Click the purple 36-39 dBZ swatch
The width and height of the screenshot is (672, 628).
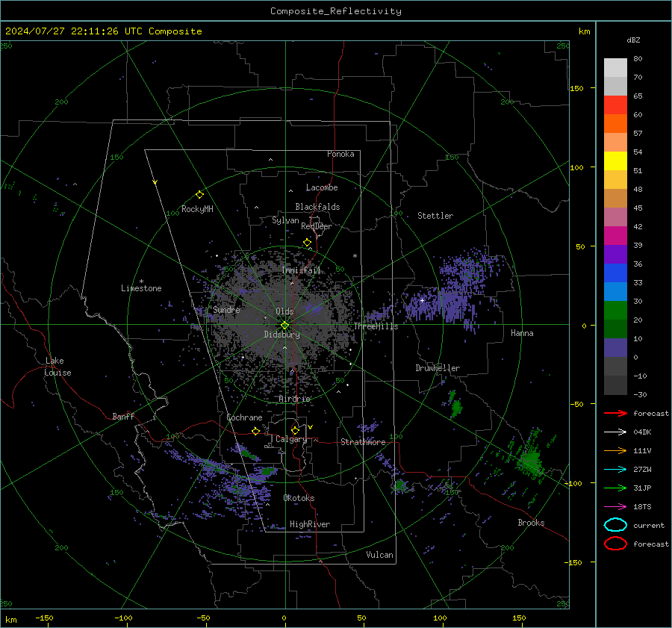click(x=615, y=254)
